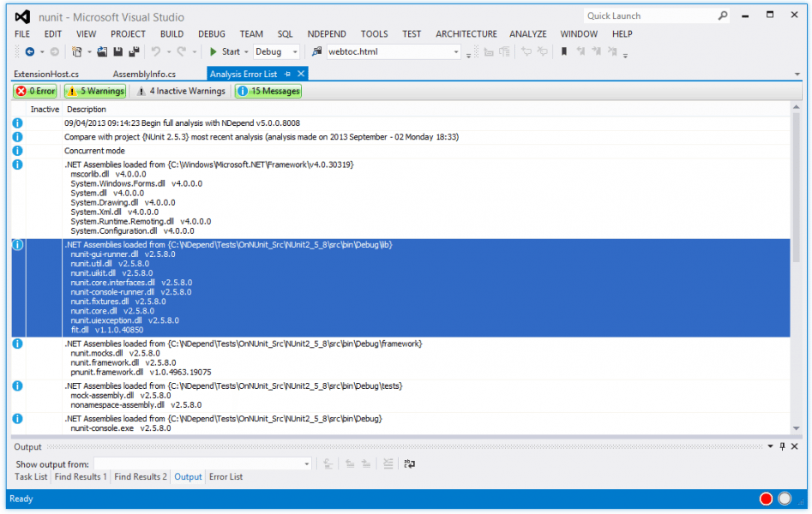Viewport: 812px width, 514px height.
Task: Click the decrease indent toolbar icon
Action: click(x=489, y=51)
